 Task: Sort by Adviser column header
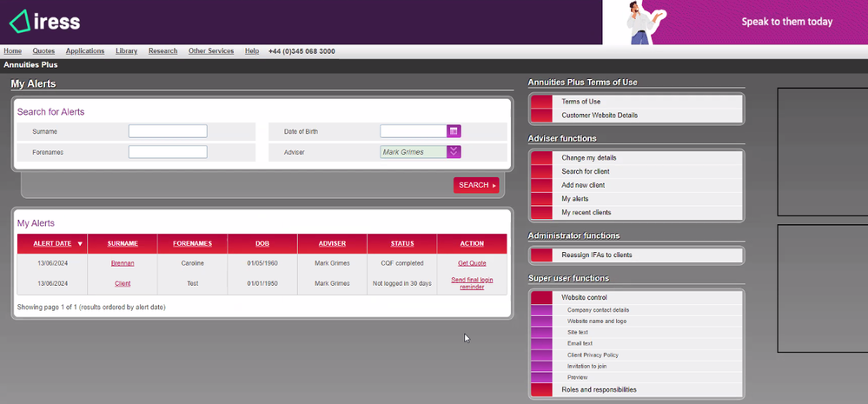pos(332,243)
